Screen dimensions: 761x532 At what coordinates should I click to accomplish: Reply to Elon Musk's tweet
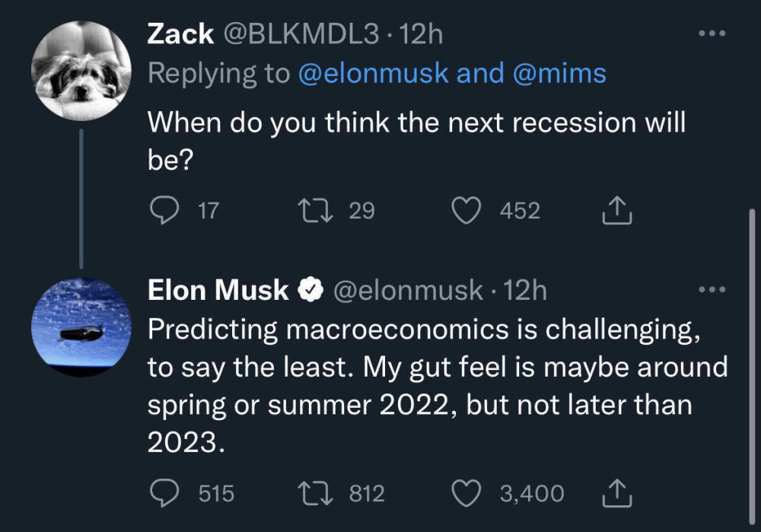click(164, 493)
